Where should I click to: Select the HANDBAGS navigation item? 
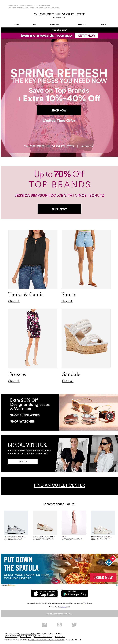point(81,25)
